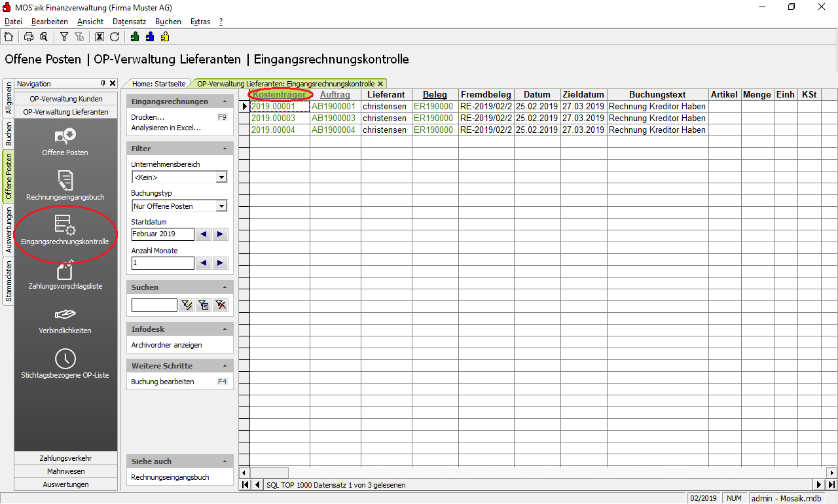Click the Drucken... link

(147, 117)
